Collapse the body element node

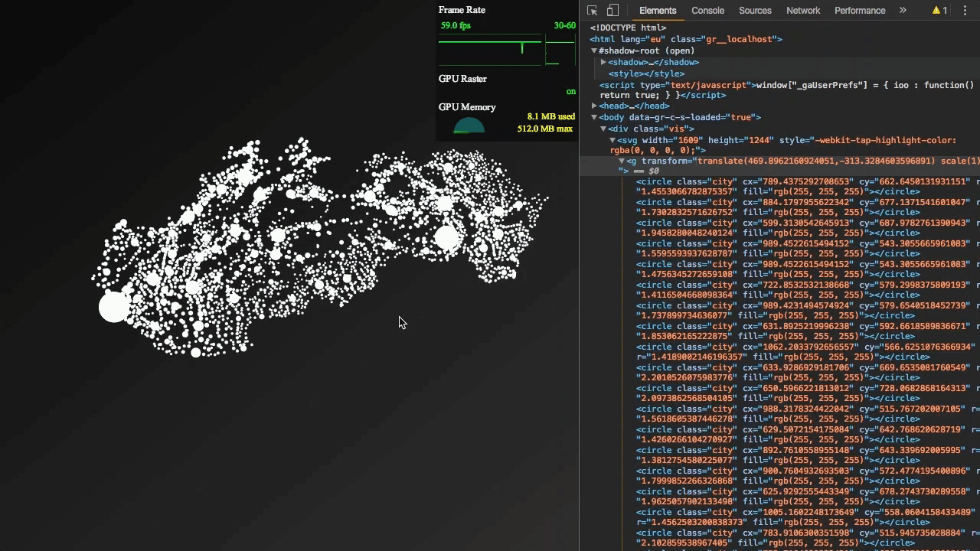[x=594, y=117]
